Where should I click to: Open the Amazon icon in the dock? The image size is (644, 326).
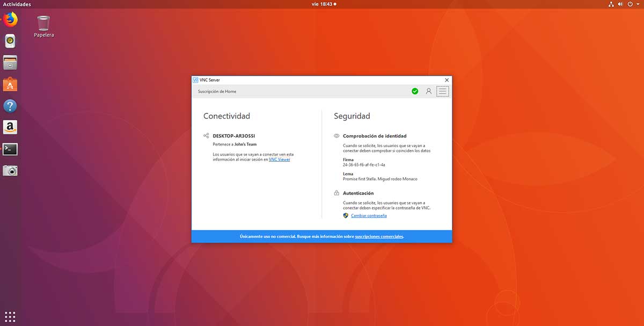(x=10, y=127)
